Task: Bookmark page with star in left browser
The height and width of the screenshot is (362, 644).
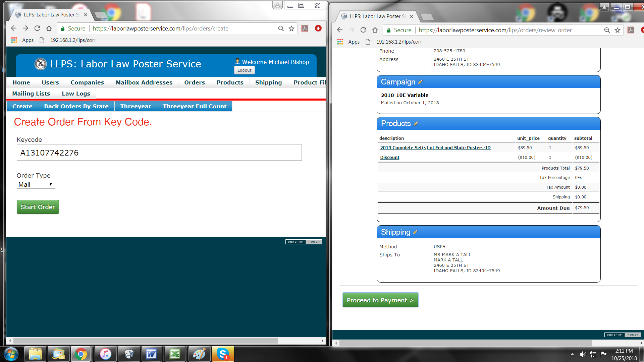Action: (x=291, y=28)
